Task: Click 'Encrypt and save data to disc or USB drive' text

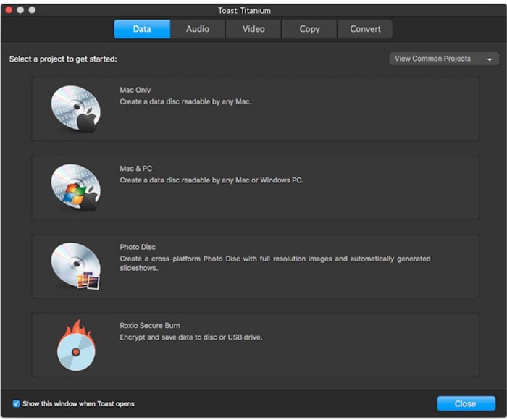Action: tap(191, 337)
